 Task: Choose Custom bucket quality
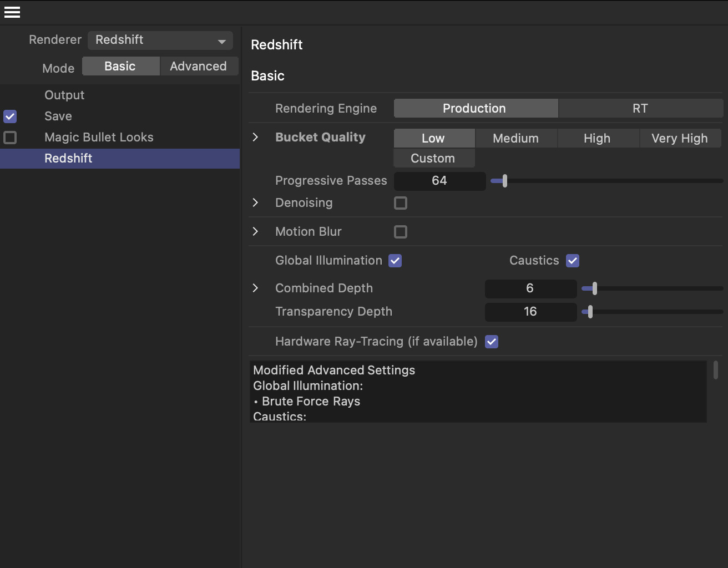tap(434, 158)
